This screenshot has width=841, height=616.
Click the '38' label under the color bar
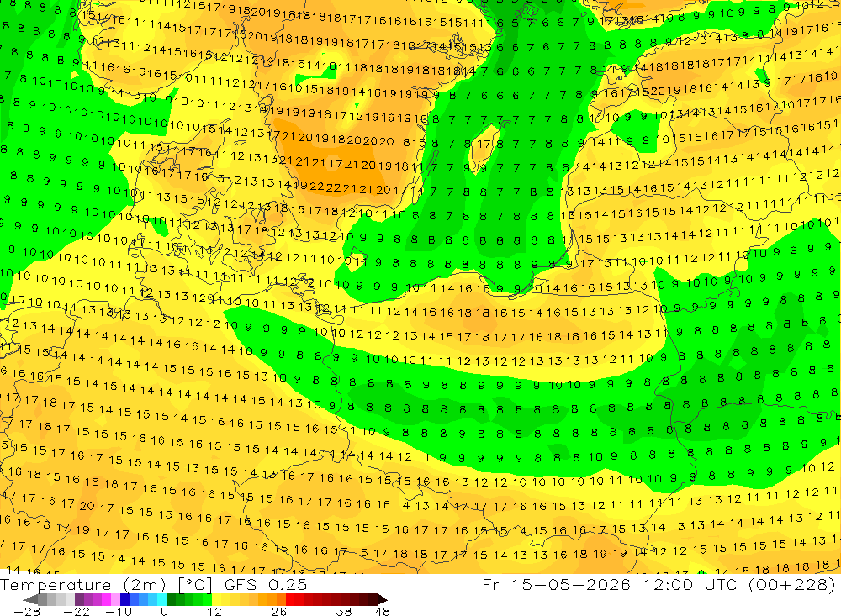(x=344, y=611)
